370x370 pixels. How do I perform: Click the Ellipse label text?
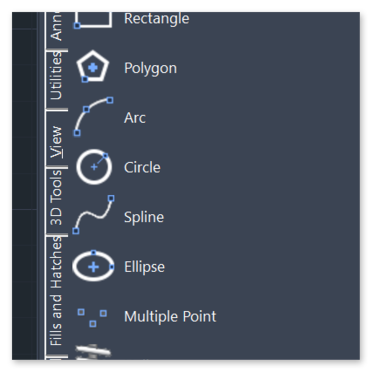click(144, 267)
